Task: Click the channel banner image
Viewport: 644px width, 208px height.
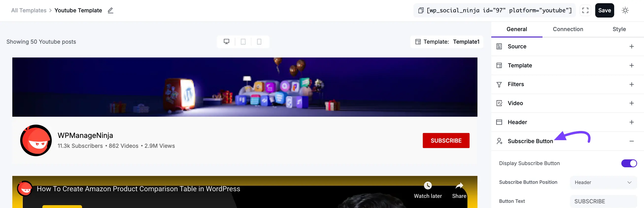Action: pos(244,87)
